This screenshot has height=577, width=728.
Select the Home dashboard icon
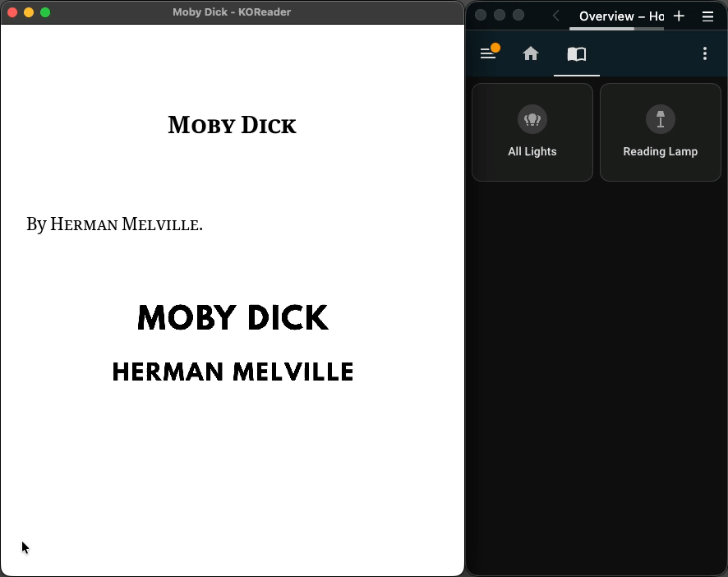click(x=531, y=53)
